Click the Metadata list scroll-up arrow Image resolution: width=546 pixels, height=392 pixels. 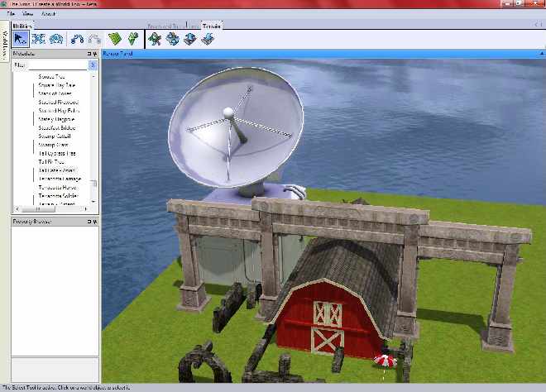point(93,76)
